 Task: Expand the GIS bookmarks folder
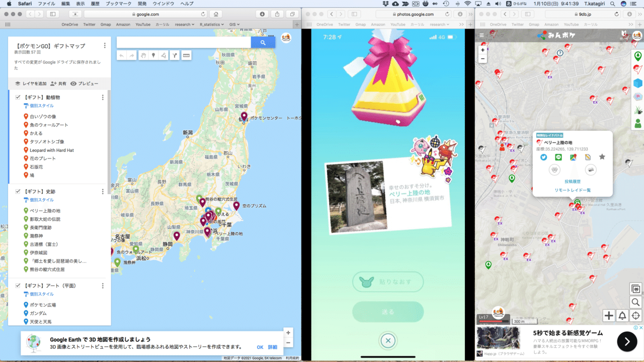(234, 24)
